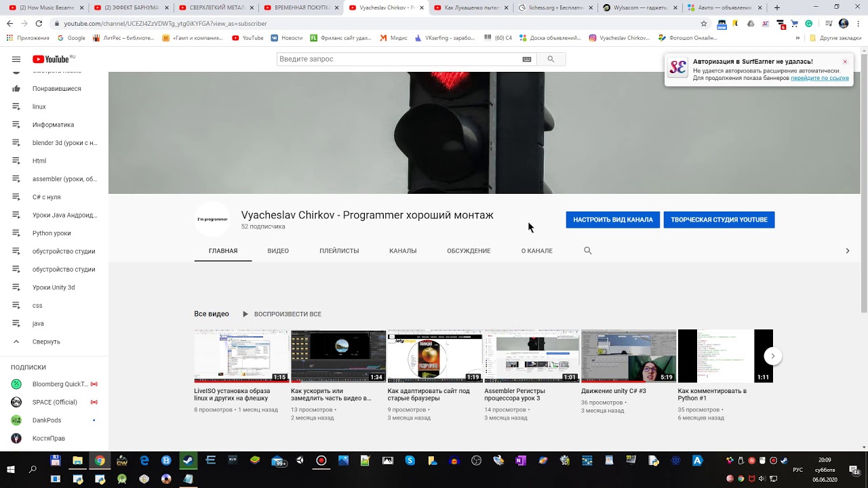Open the Другие закладки folder
868x488 pixels.
[x=835, y=38]
